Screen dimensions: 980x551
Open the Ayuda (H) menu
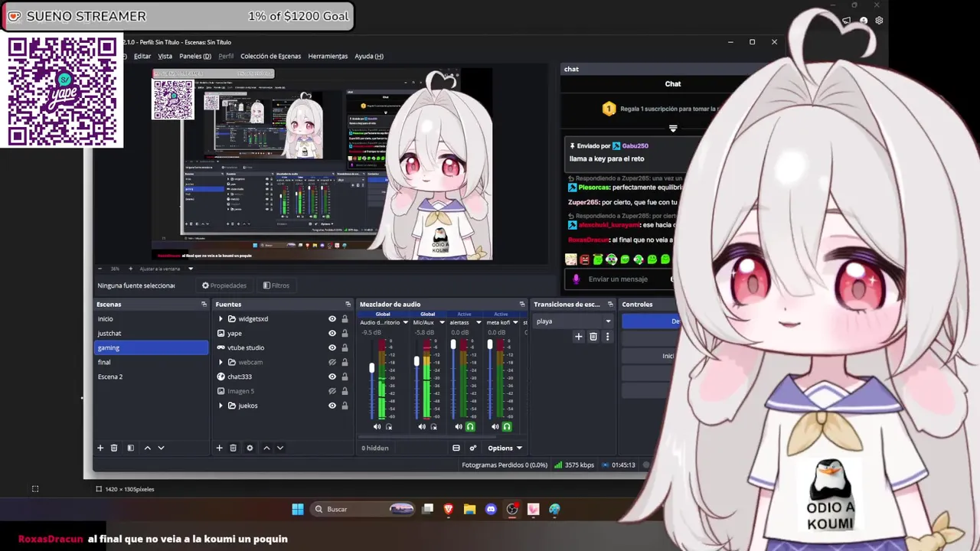click(369, 56)
